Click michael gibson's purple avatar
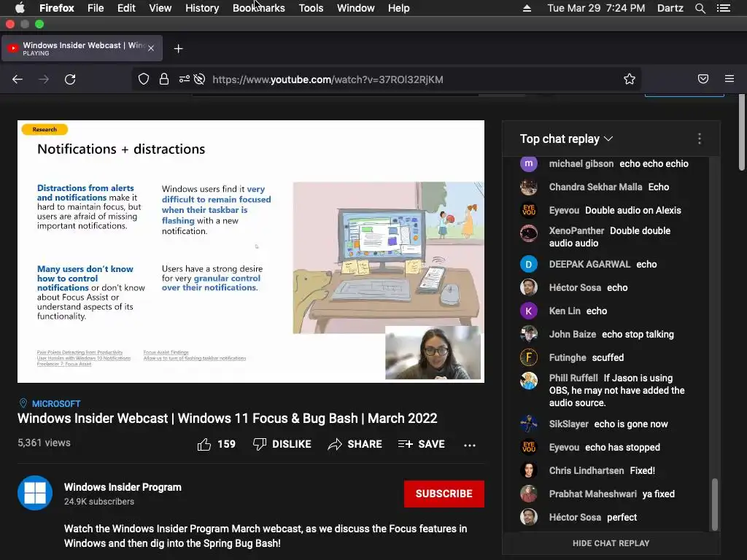Image resolution: width=747 pixels, height=560 pixels. (528, 164)
